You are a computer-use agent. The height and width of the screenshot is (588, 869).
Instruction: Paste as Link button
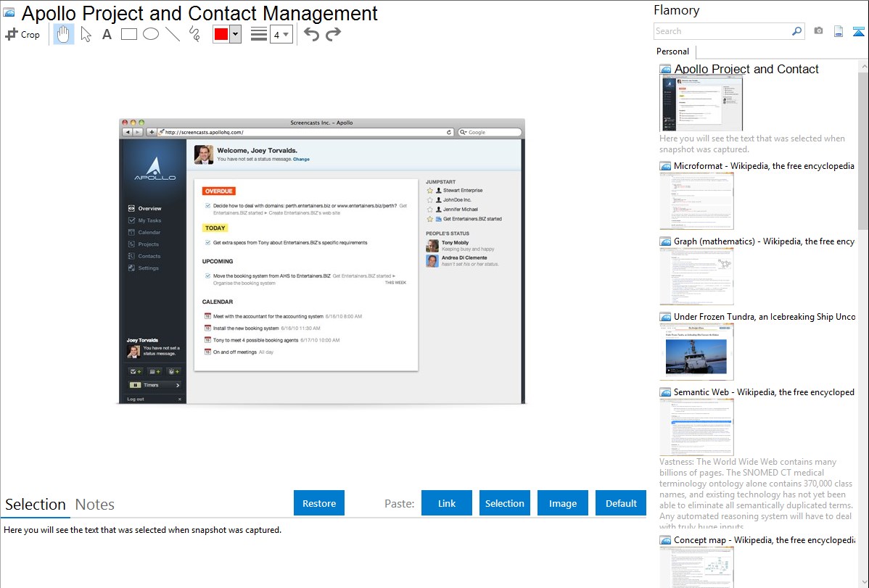point(447,503)
